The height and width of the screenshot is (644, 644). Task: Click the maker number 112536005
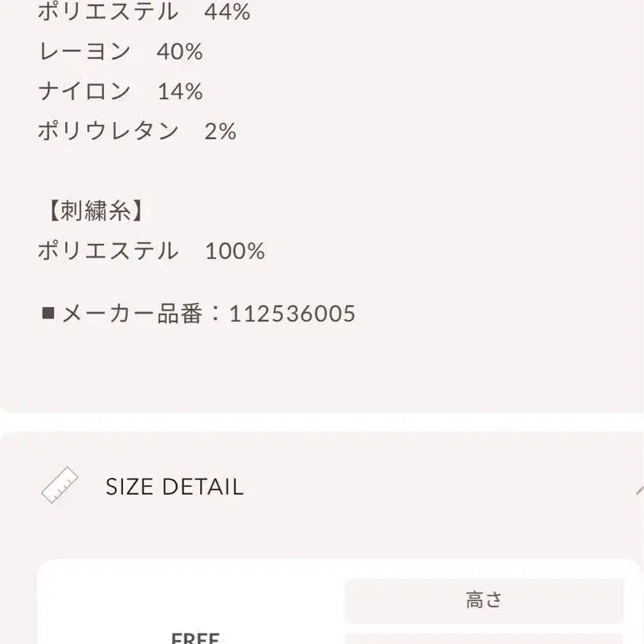tap(292, 314)
